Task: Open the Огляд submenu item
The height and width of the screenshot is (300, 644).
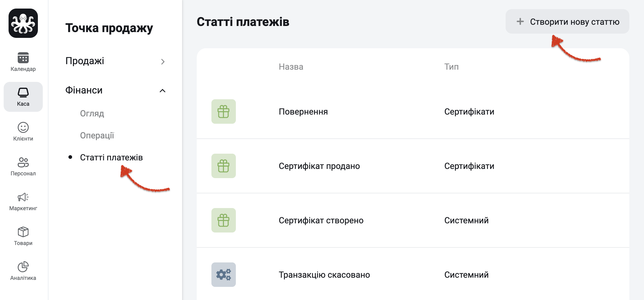Action: pos(92,114)
